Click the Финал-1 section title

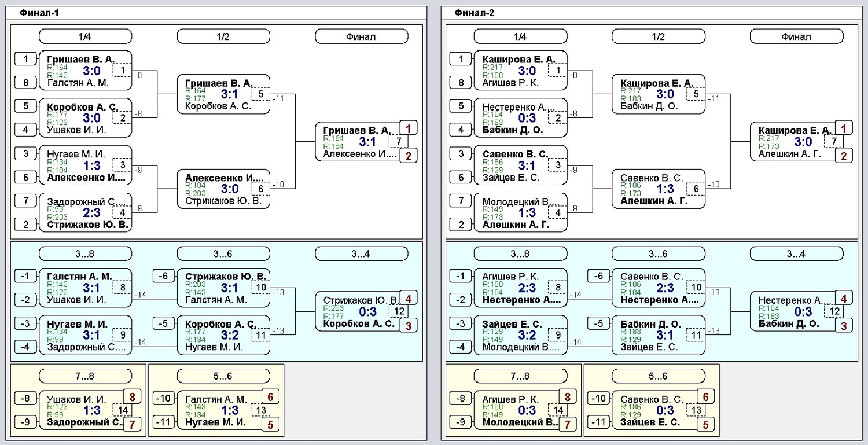coord(39,13)
